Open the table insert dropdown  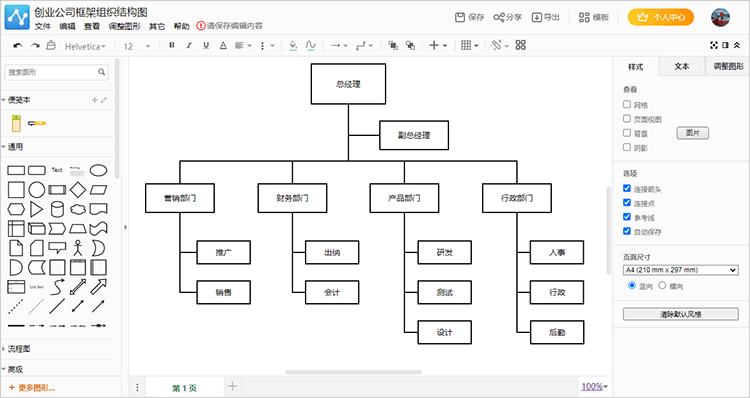[470, 45]
